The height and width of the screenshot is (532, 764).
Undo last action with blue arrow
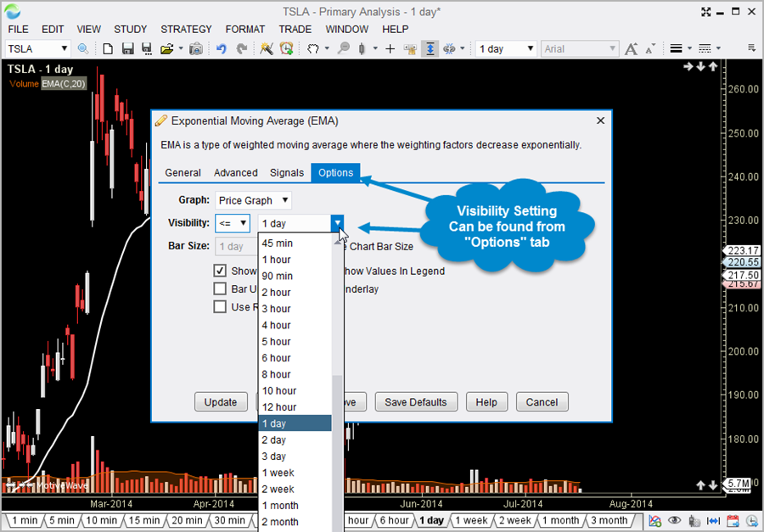tap(222, 48)
